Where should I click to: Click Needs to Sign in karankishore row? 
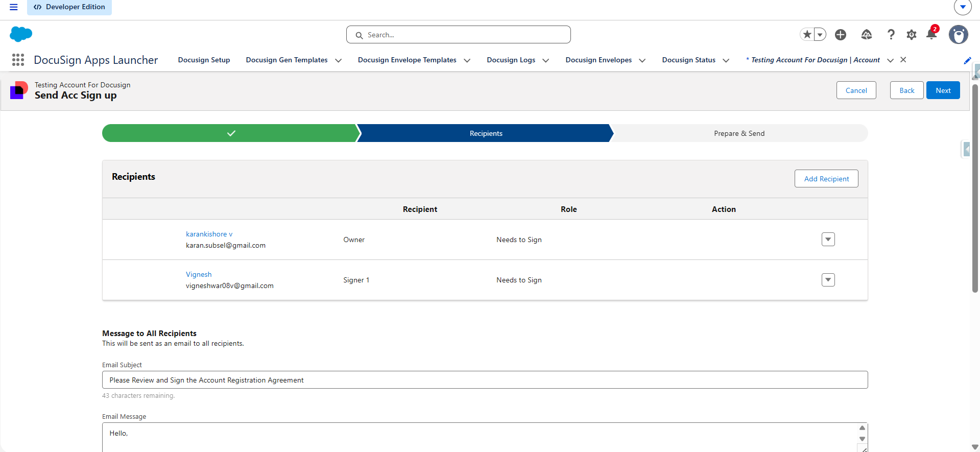point(519,240)
